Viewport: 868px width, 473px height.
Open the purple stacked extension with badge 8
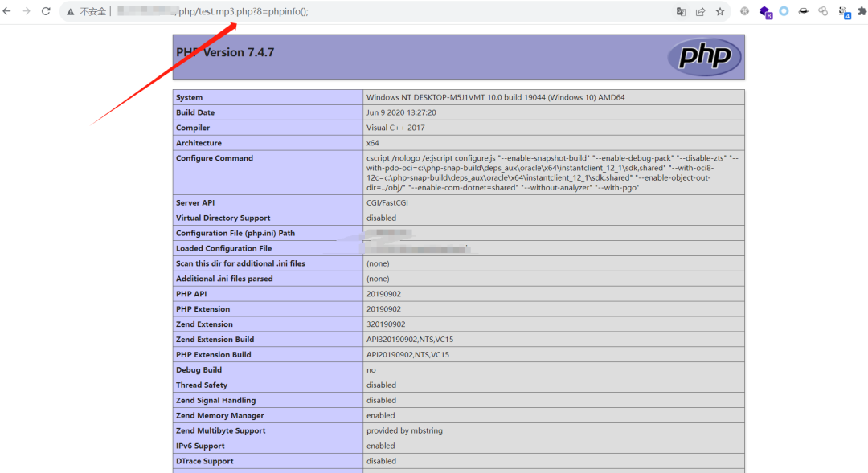pyautogui.click(x=765, y=12)
